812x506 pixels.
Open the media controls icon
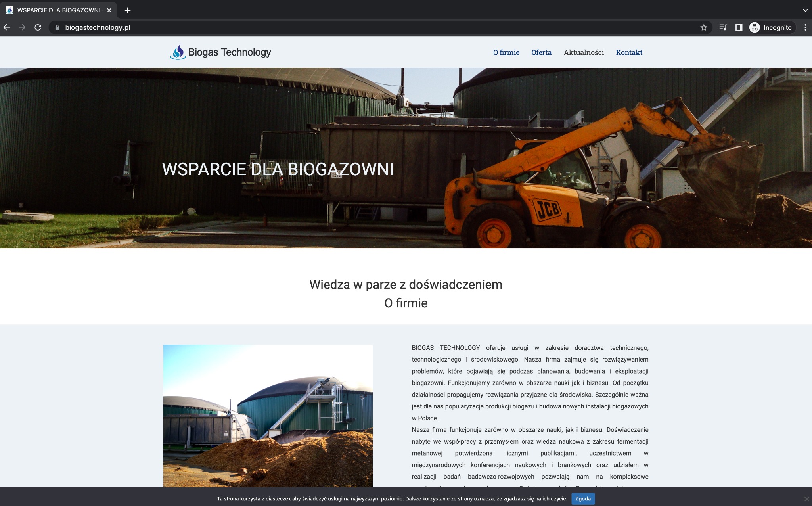(x=723, y=27)
